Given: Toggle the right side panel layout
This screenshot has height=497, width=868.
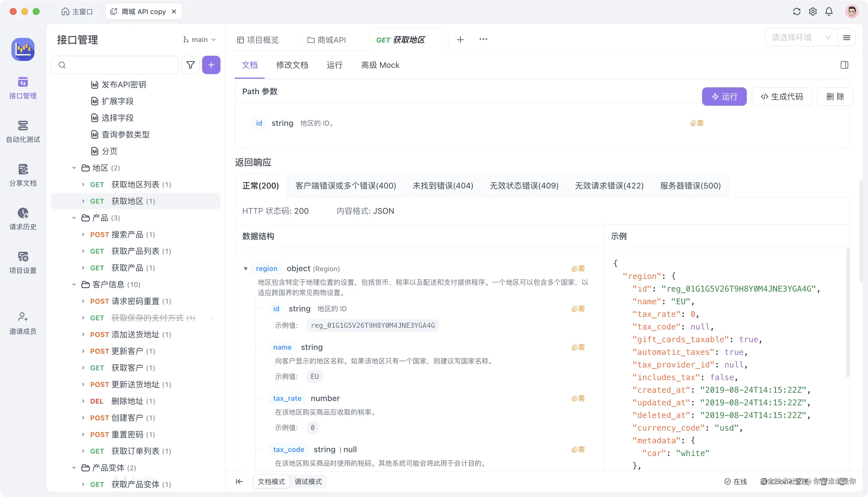Looking at the screenshot, I should [x=844, y=65].
